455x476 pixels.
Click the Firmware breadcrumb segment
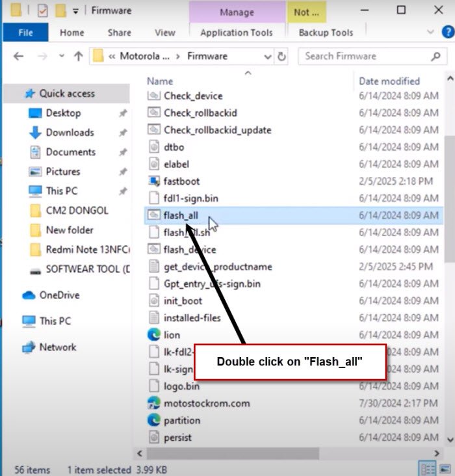click(x=207, y=56)
